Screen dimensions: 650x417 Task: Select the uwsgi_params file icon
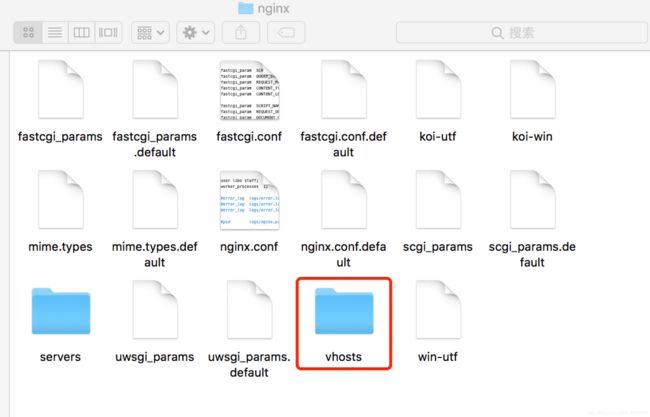point(155,310)
